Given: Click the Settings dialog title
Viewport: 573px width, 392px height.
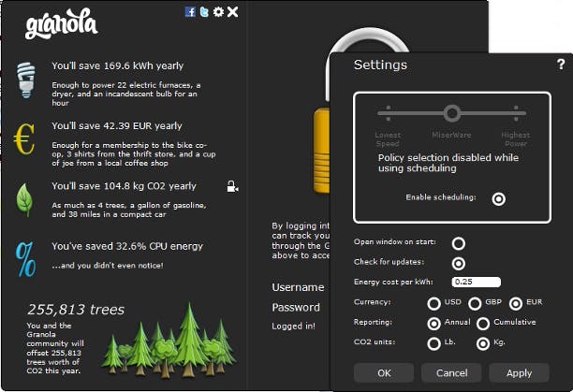Looking at the screenshot, I should tap(380, 65).
